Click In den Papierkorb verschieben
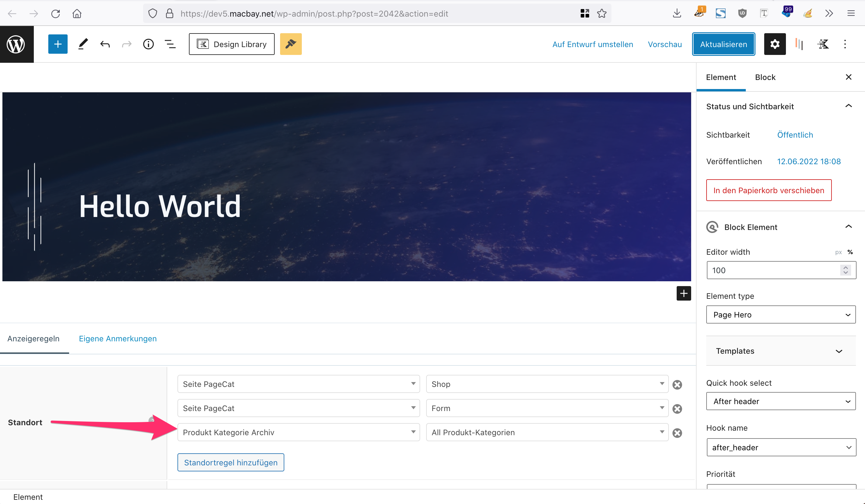 point(768,190)
